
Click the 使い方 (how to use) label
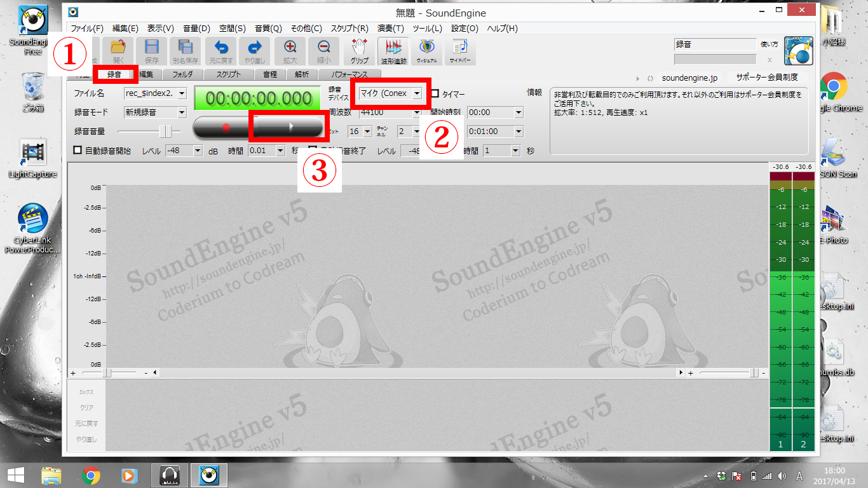(770, 44)
